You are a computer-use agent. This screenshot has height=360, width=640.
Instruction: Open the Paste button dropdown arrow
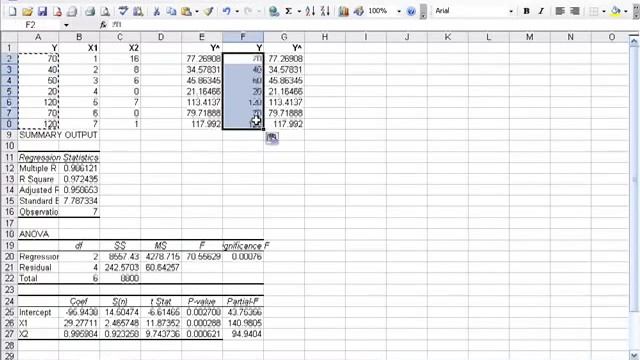[196, 11]
